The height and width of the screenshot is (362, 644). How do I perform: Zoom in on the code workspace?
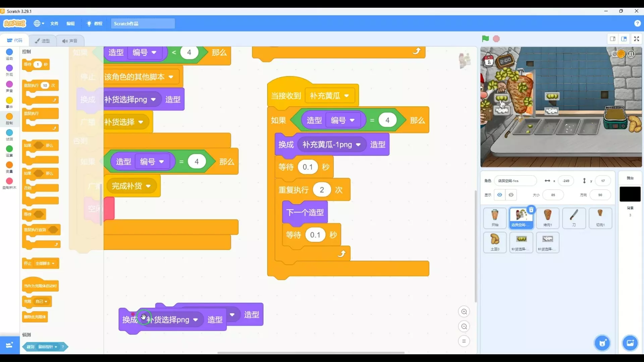[464, 312]
